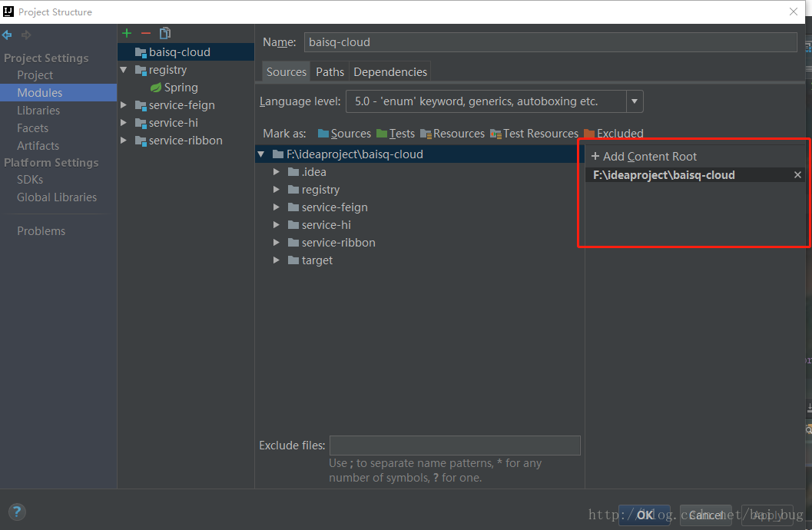Click the back navigation arrow
812x530 pixels.
pyautogui.click(x=8, y=35)
